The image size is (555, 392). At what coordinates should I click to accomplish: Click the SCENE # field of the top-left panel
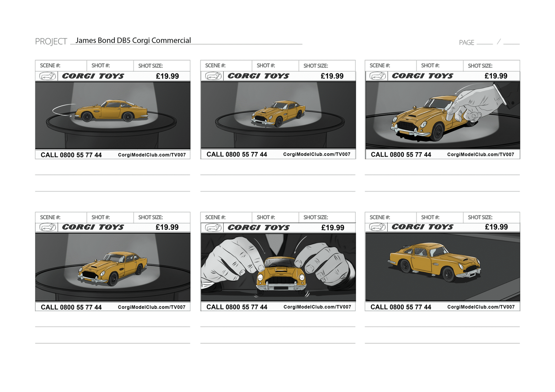pos(61,66)
